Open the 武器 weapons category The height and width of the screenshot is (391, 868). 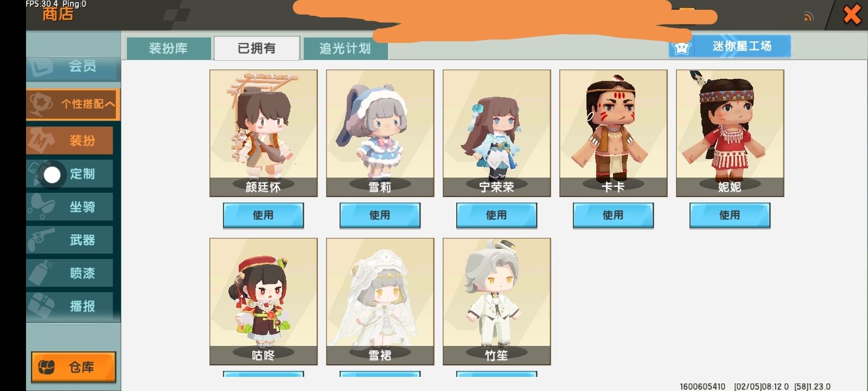point(69,240)
